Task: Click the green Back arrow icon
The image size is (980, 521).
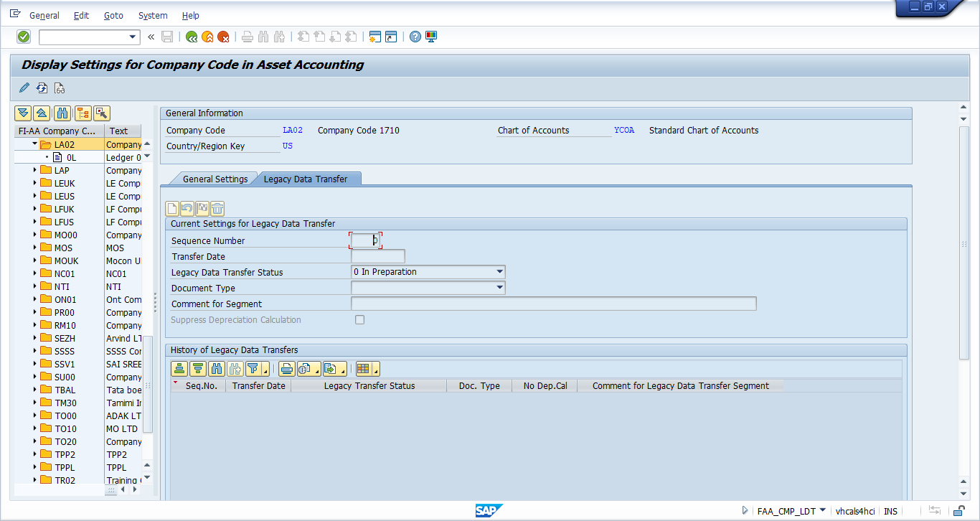Action: pyautogui.click(x=192, y=37)
